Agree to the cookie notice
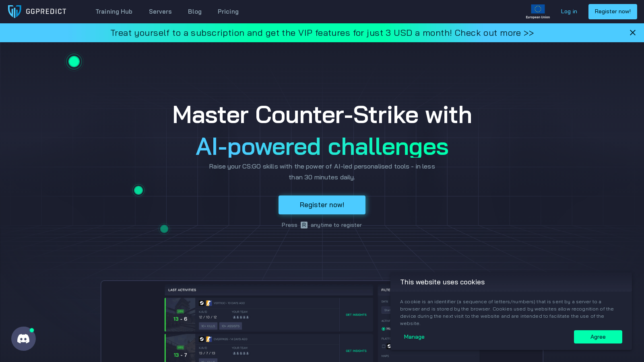This screenshot has height=362, width=644. 598,337
